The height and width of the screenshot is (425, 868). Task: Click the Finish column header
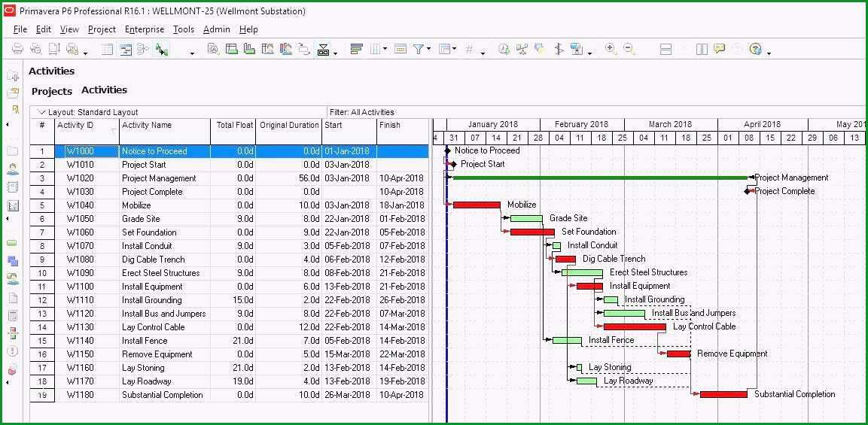pos(403,132)
